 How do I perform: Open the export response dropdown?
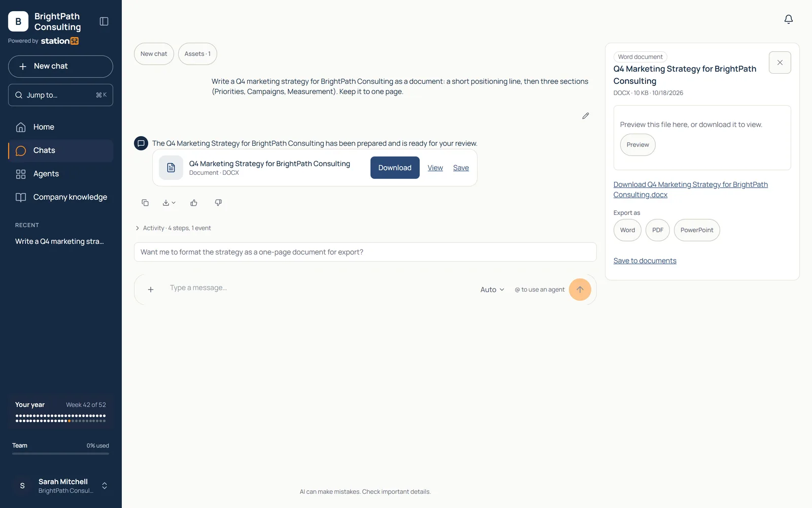tap(169, 203)
